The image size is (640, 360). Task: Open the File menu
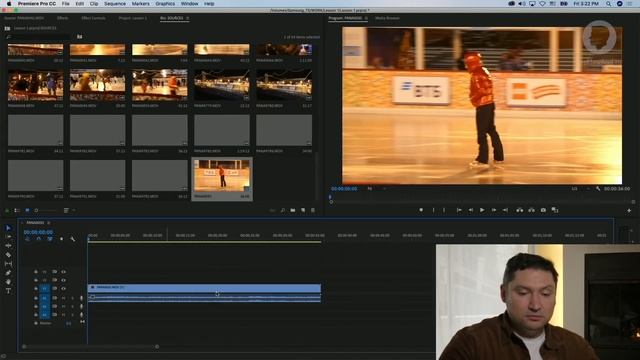click(65, 4)
